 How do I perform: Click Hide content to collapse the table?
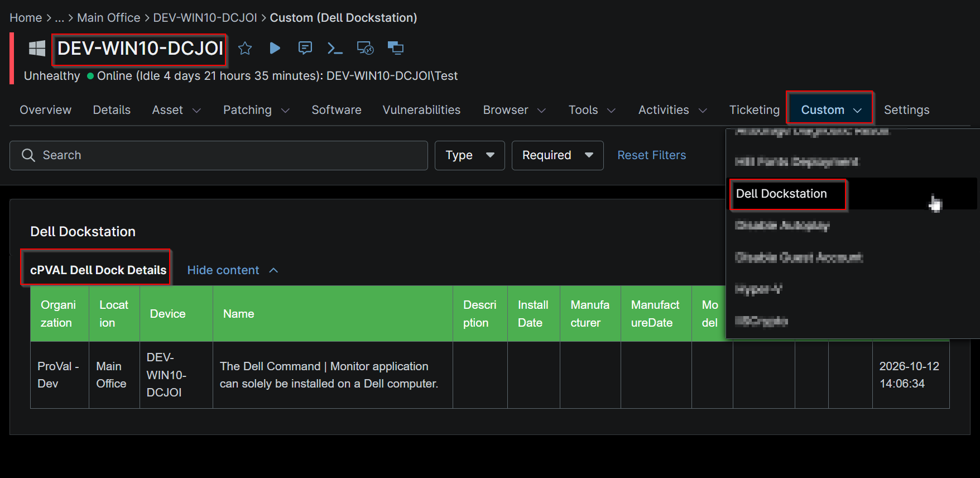pyautogui.click(x=233, y=270)
